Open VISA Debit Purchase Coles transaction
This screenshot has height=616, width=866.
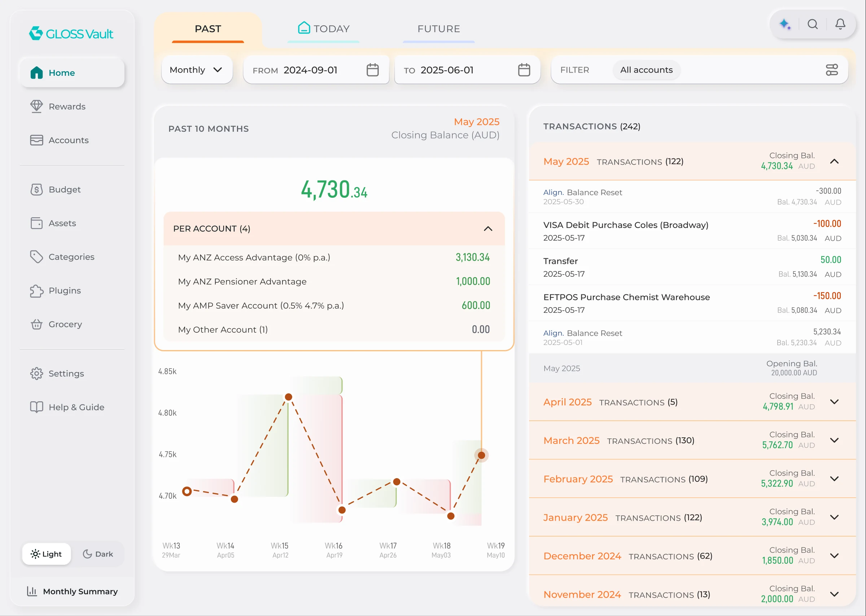click(692, 231)
